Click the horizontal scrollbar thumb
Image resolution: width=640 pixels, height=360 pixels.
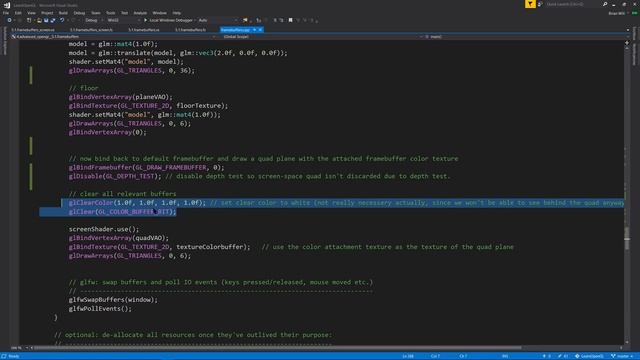tap(278, 348)
